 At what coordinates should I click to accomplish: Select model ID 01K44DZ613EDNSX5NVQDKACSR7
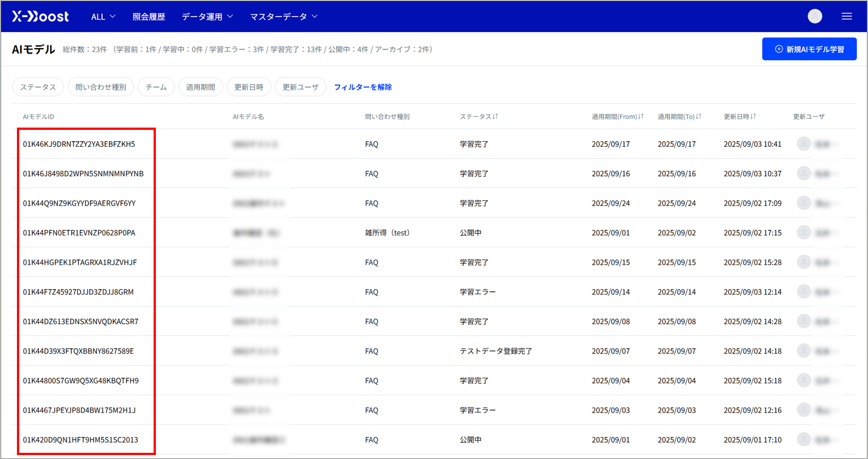tap(81, 321)
